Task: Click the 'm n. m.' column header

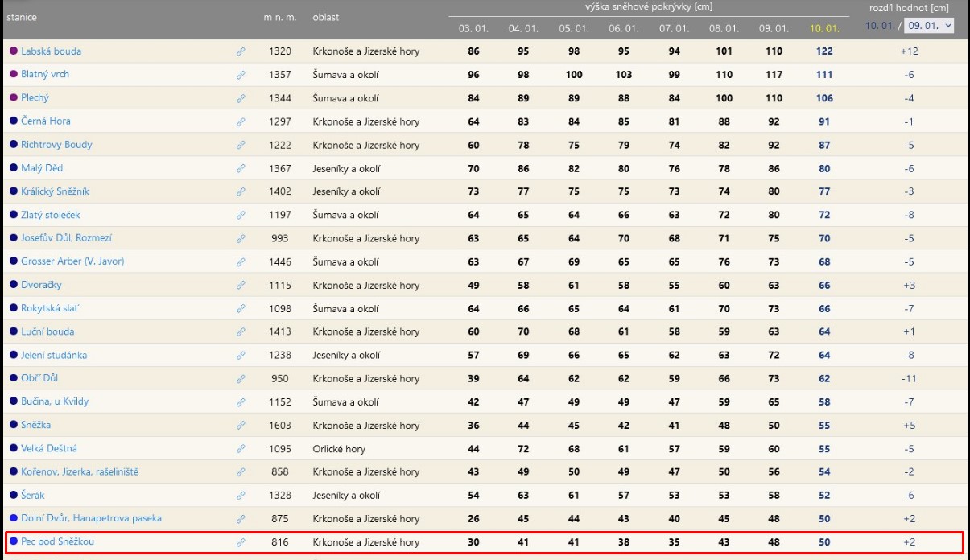Action: [x=279, y=17]
